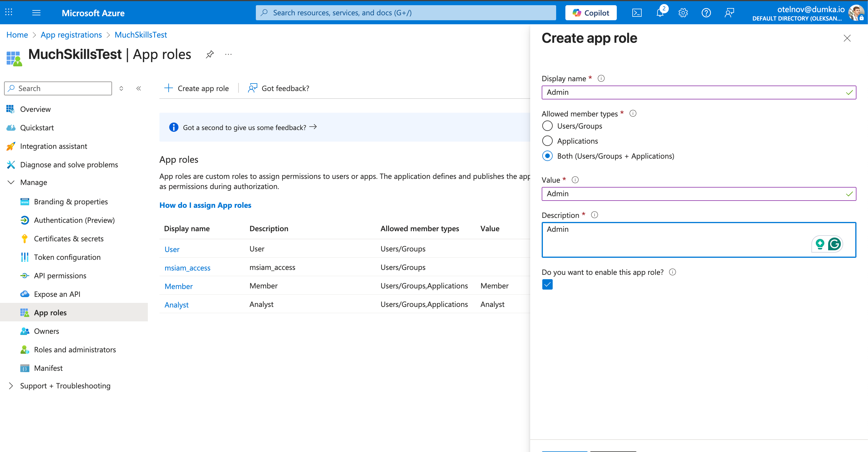Select Users/Groups member type
The image size is (868, 452).
(547, 126)
